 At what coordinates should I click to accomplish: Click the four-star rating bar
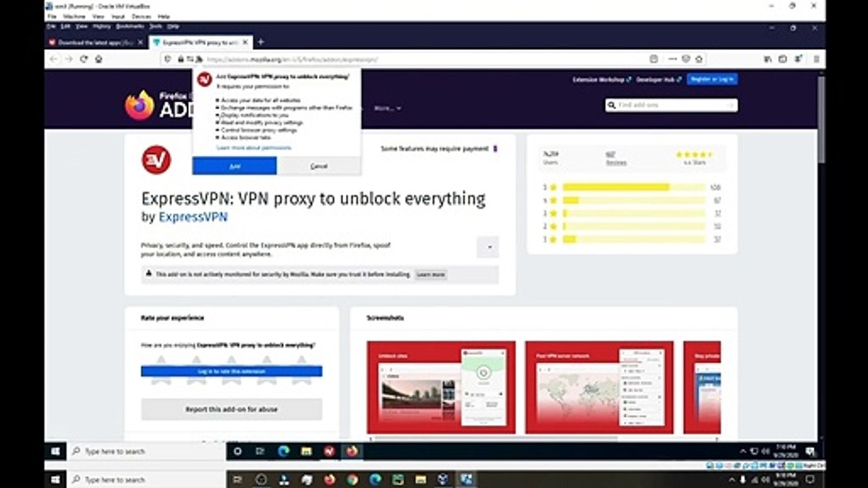tap(633, 201)
